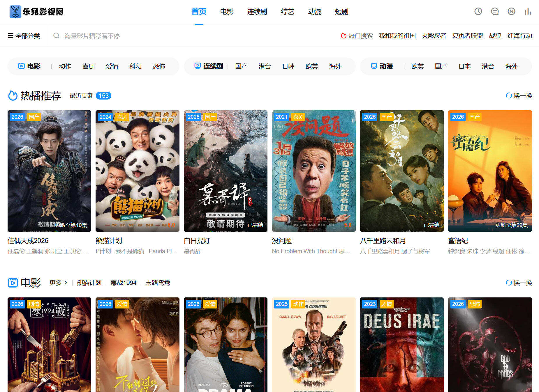Search hot term 火影忍者
Viewport: 539px width, 392px height.
click(x=434, y=36)
